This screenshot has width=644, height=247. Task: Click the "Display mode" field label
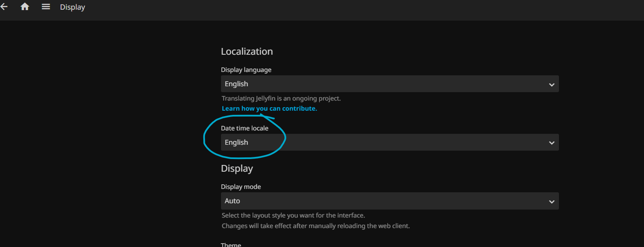point(241,187)
